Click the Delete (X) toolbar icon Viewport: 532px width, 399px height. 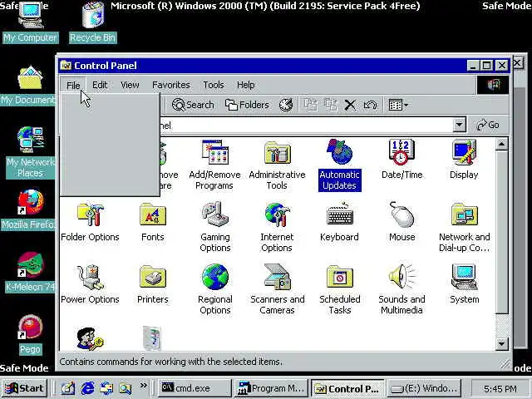pos(350,105)
